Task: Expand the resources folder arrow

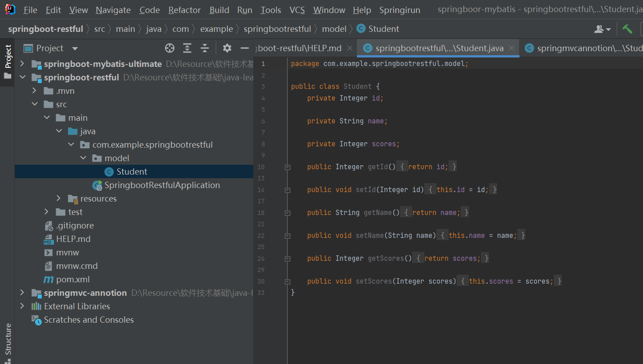Action: click(x=59, y=198)
